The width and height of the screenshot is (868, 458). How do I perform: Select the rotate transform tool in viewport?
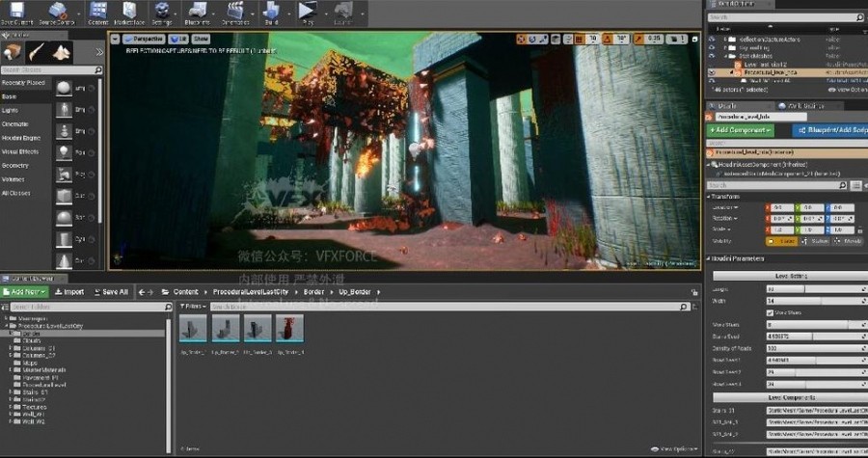pos(532,40)
